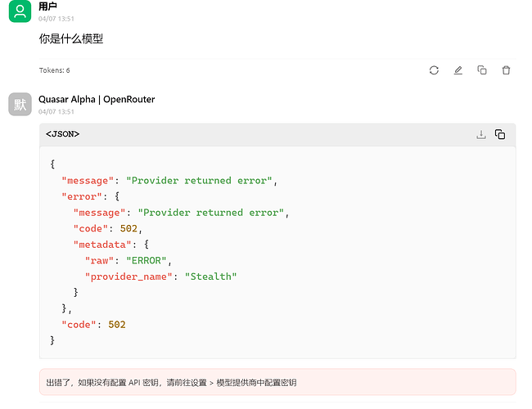
Task: Click the "Stealth" value in JSON
Action: (210, 276)
